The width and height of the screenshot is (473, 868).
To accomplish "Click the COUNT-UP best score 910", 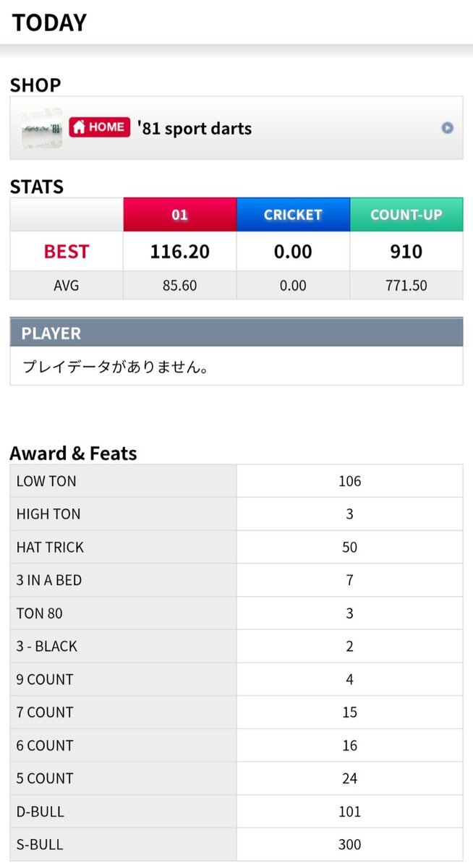I will 406,252.
